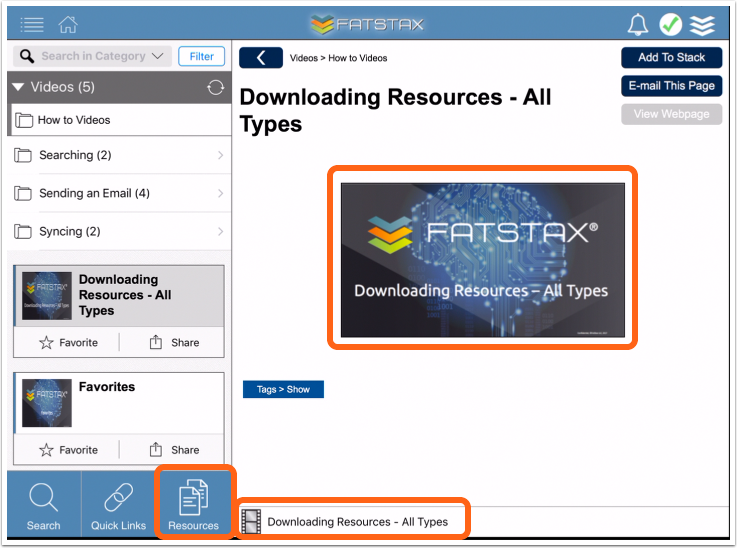Expand the Sending an Email (4) chevron
The width and height of the screenshot is (737, 548).
tap(220, 193)
